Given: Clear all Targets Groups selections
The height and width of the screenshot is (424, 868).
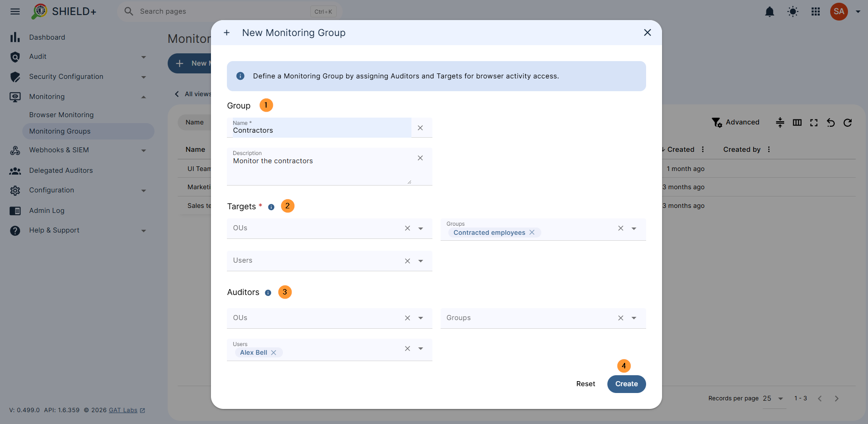Looking at the screenshot, I should 621,228.
